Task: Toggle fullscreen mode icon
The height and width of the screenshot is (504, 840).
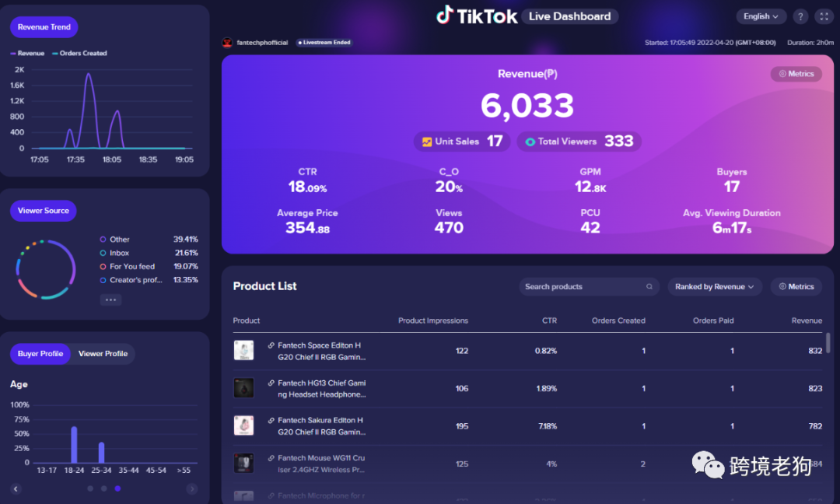Action: tap(824, 16)
